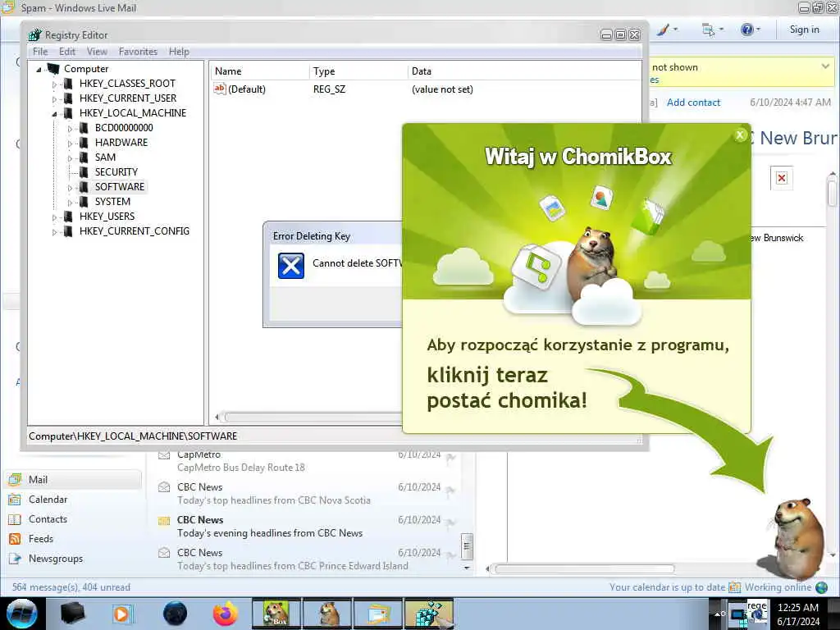
Task: Collapse HKEY_LOCAL_MACHINE tree node
Action: coord(54,113)
